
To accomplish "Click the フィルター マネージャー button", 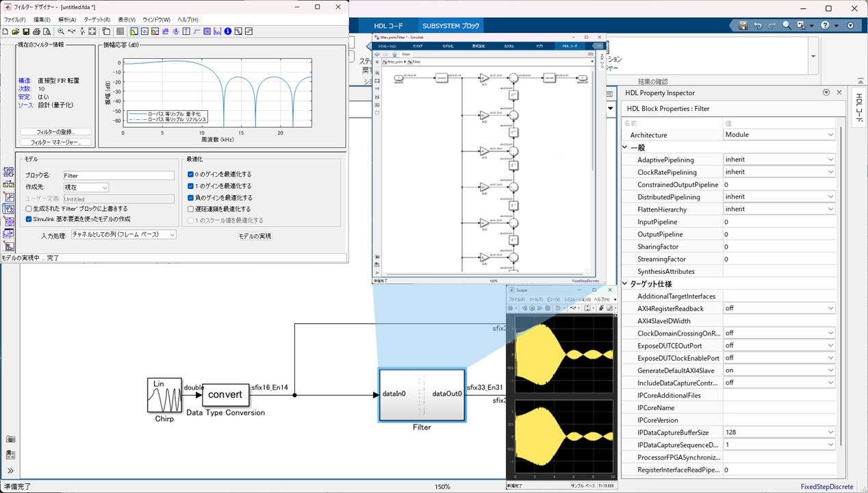I will [x=55, y=142].
